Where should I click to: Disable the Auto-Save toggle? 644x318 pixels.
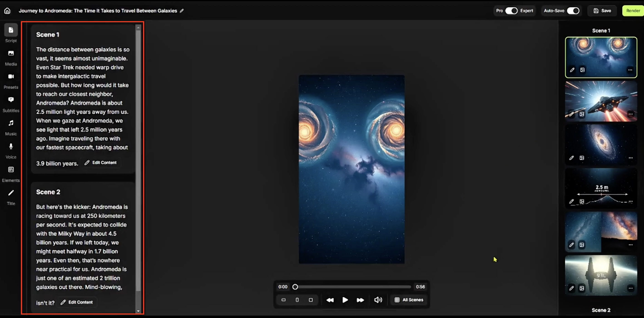click(573, 11)
